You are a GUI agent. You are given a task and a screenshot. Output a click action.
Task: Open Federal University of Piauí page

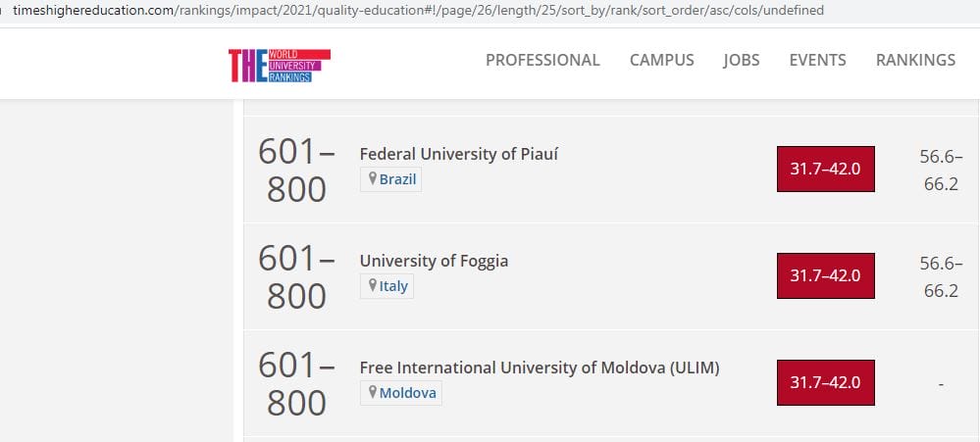(x=459, y=154)
